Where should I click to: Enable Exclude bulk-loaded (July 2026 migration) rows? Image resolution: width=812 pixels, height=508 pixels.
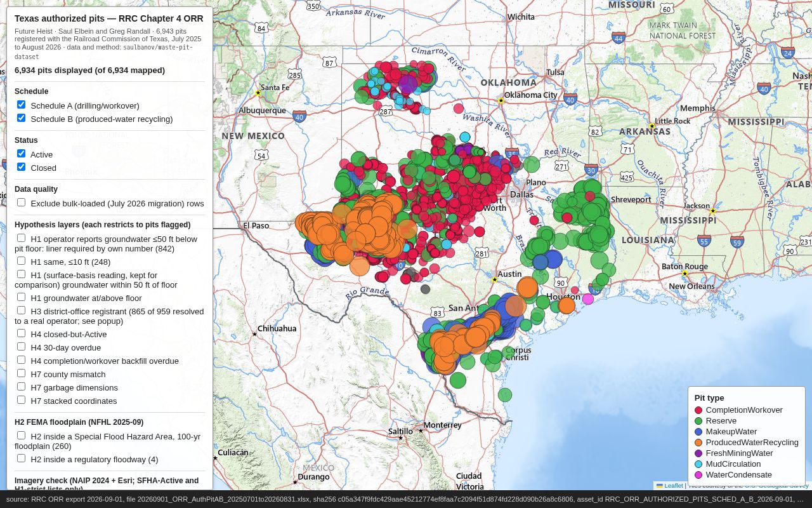22,202
